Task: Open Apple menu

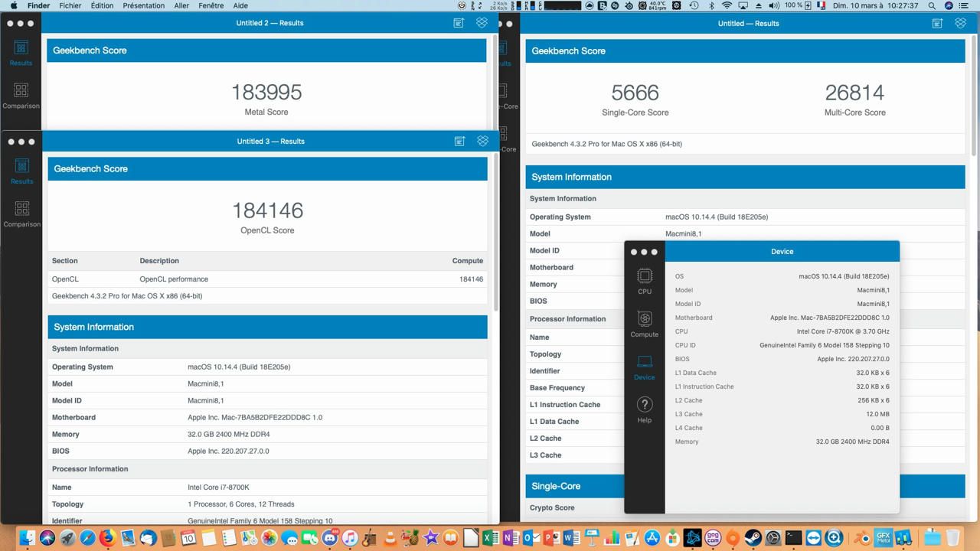Action: [x=13, y=5]
